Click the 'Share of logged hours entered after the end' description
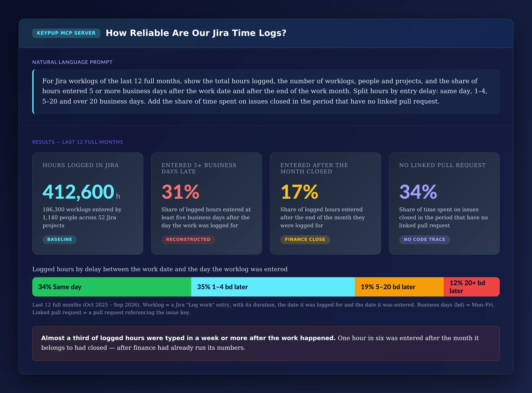 pyautogui.click(x=322, y=217)
